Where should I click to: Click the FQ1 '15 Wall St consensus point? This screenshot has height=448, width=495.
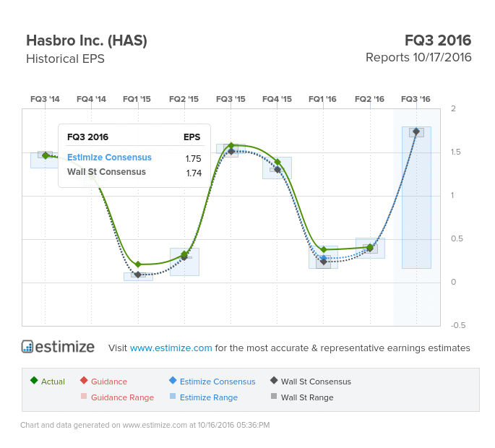tap(138, 275)
